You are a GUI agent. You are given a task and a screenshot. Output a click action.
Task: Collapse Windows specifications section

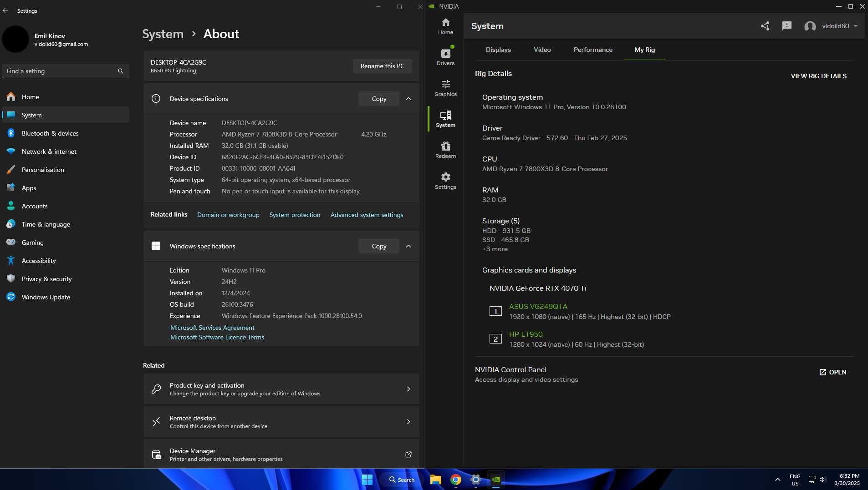pyautogui.click(x=408, y=246)
